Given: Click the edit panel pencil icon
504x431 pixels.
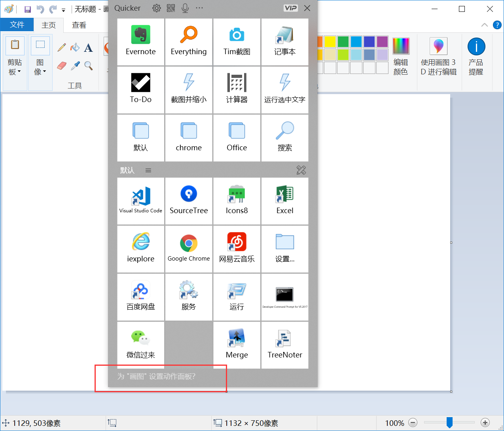Looking at the screenshot, I should point(301,170).
